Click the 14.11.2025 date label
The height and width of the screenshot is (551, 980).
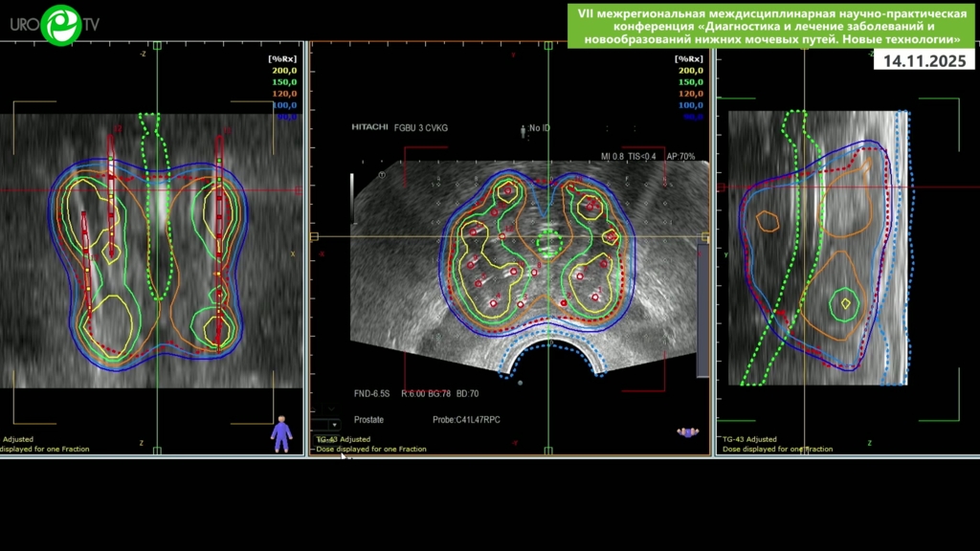click(924, 60)
